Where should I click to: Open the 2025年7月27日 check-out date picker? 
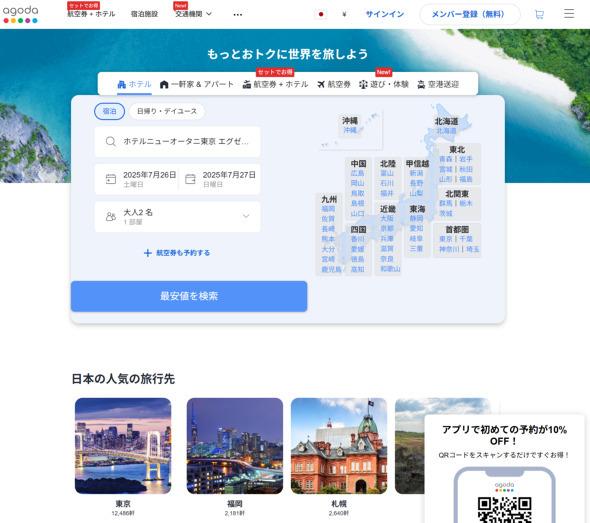[x=220, y=179]
